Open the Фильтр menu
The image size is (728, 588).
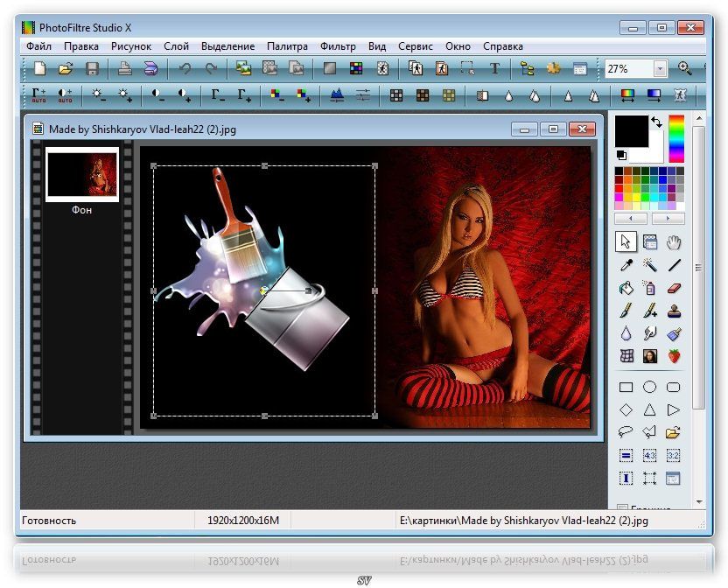click(x=338, y=46)
